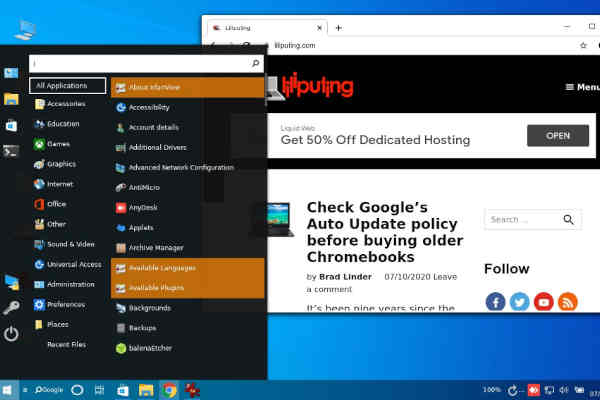The height and width of the screenshot is (400, 600).
Task: Open the Preferences category
Action: point(60,305)
